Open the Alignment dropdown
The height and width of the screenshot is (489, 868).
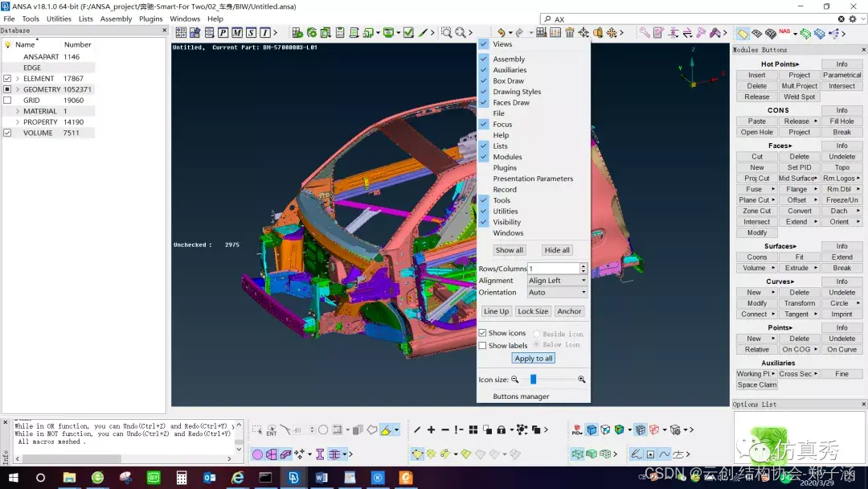click(x=557, y=280)
